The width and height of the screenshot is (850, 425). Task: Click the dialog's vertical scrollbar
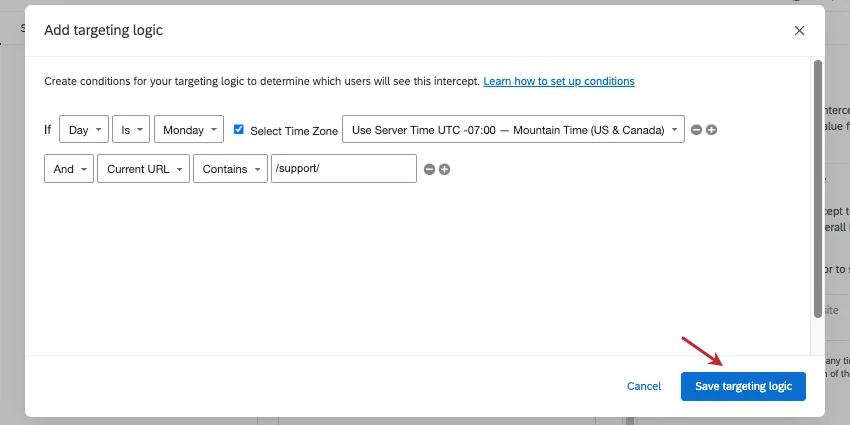point(817,190)
